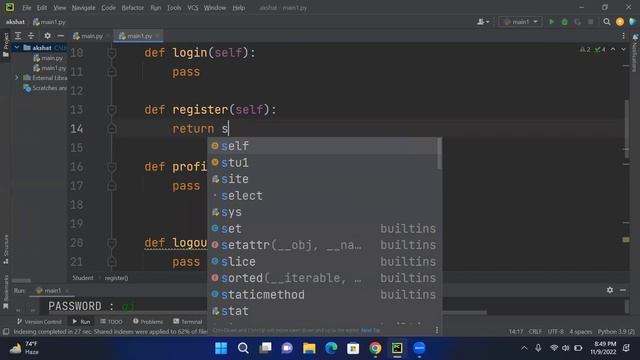Open Version Control tool window
This screenshot has width=640, height=360.
tap(39, 322)
